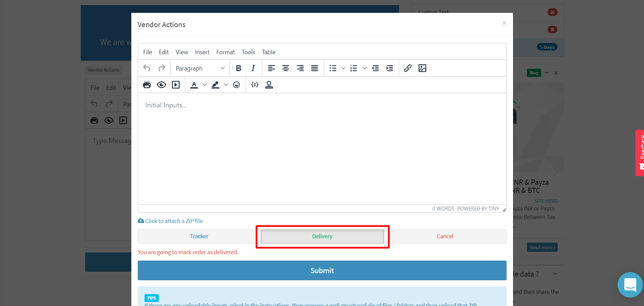
Task: Expand the text color picker arrow
Action: [205, 85]
